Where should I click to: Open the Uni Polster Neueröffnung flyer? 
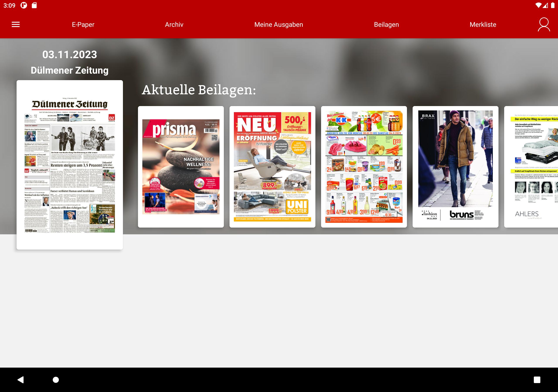pos(272,167)
